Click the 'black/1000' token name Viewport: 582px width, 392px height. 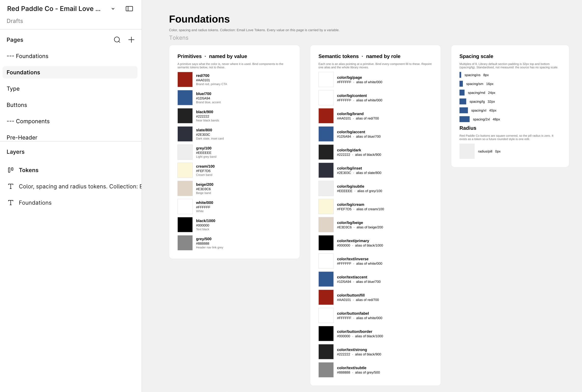click(x=206, y=221)
